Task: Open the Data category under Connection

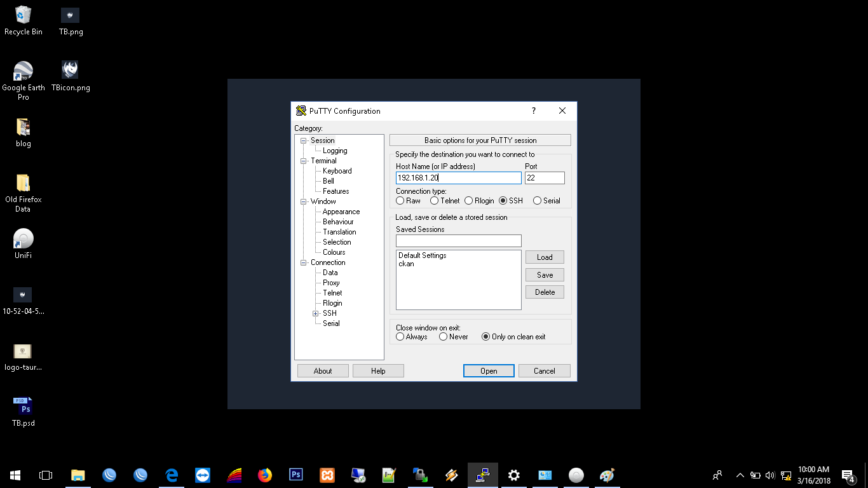Action: coord(330,273)
